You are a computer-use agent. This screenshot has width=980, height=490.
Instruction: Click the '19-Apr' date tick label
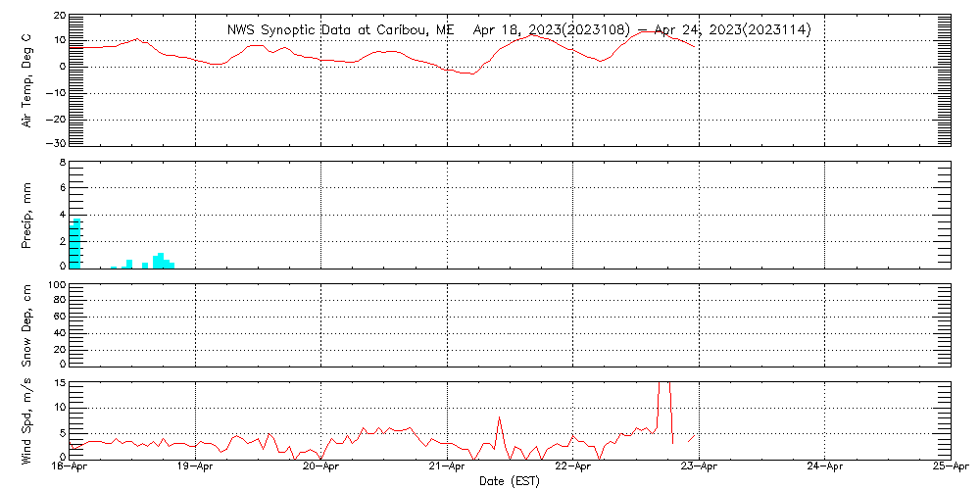(x=196, y=467)
